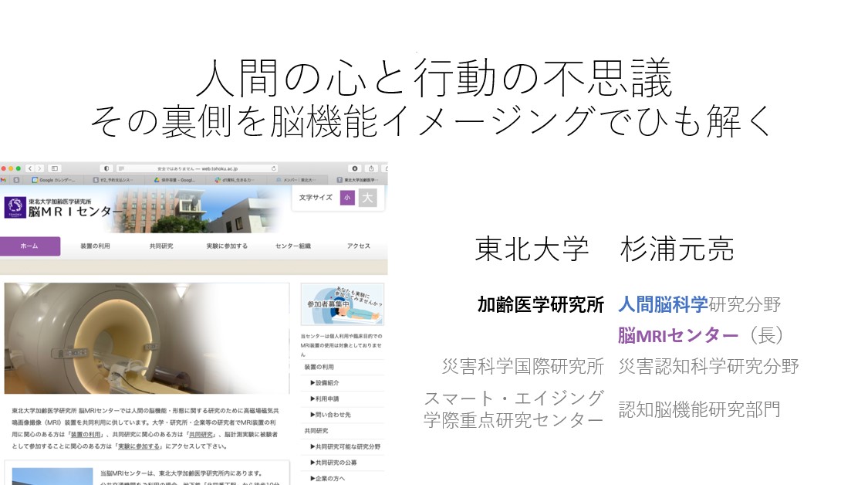Click sidebar heading 共同研究
The height and width of the screenshot is (485, 868).
pyautogui.click(x=316, y=431)
